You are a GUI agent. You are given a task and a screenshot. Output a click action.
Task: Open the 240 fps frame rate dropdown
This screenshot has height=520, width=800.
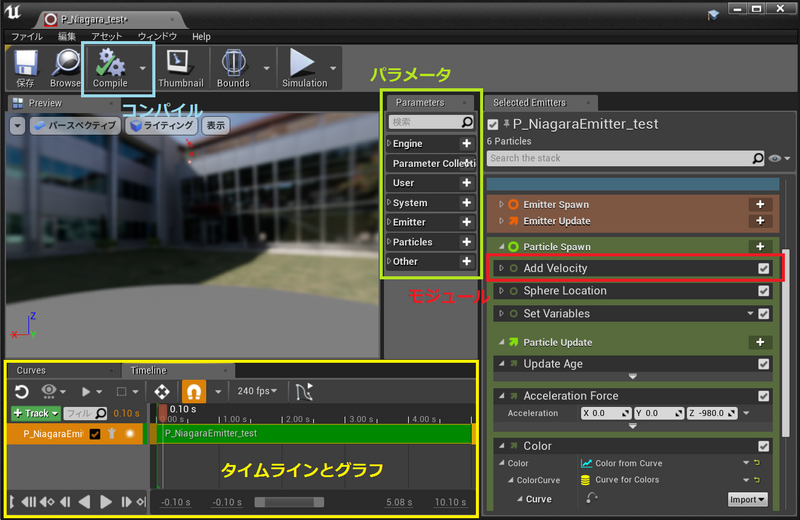[x=257, y=391]
